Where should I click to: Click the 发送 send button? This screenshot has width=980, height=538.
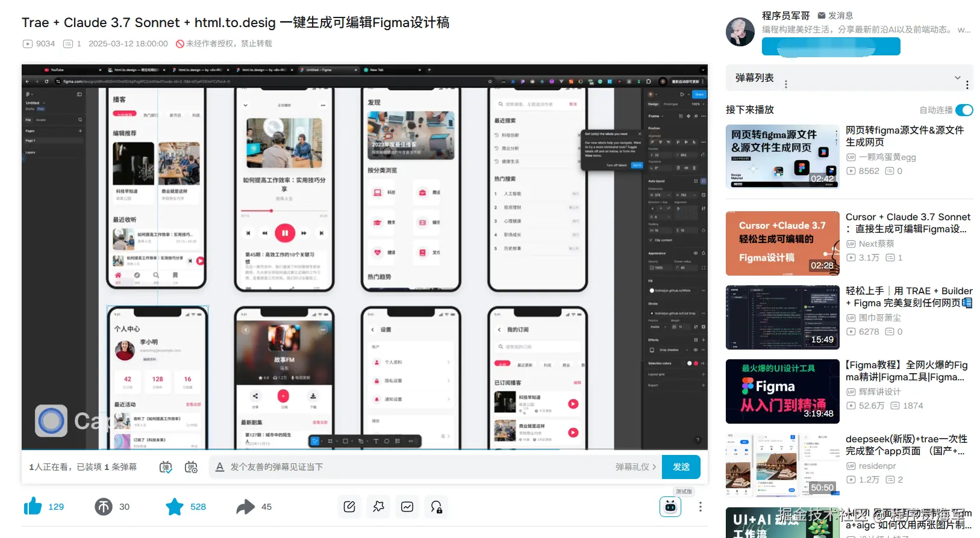681,467
